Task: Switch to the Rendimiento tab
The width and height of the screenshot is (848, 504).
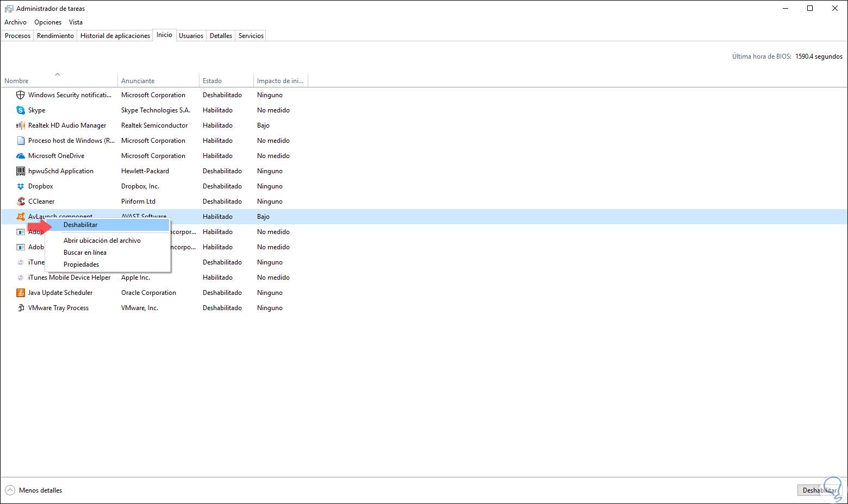Action: click(55, 36)
